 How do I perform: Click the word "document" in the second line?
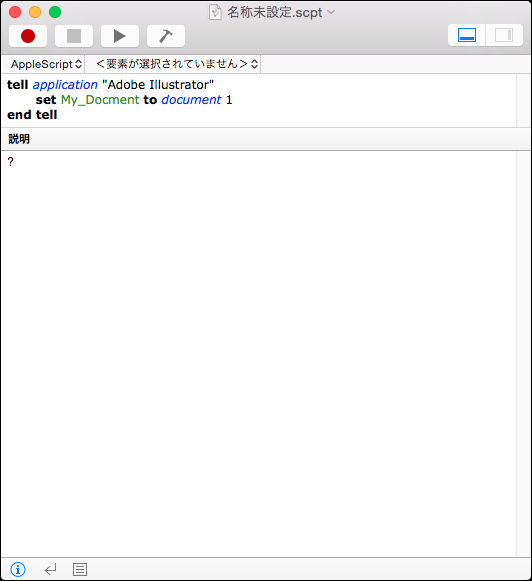pos(191,100)
